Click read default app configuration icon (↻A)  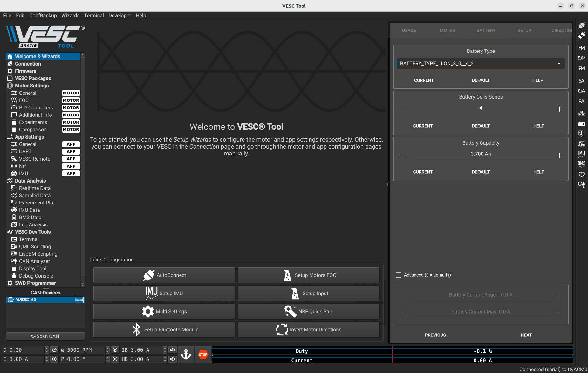(582, 91)
